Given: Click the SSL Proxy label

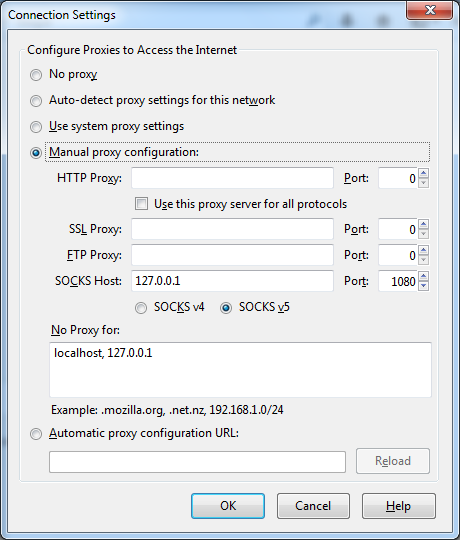Looking at the screenshot, I should (x=95, y=229).
